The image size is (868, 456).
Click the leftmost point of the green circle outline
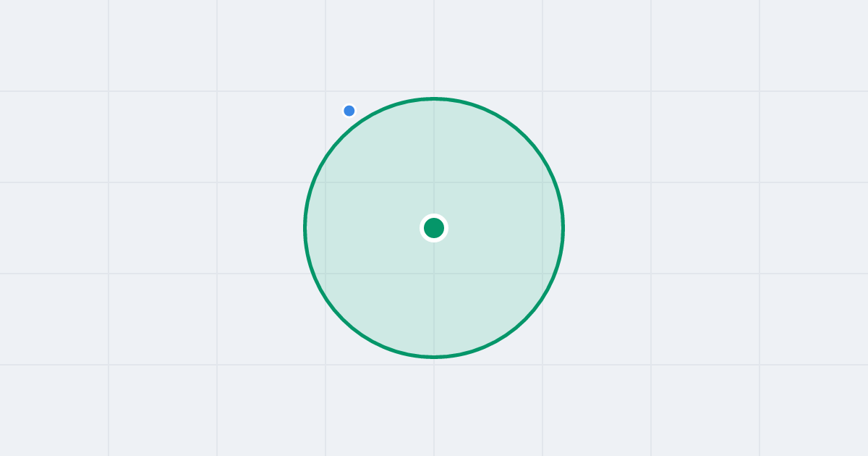pyautogui.click(x=305, y=228)
